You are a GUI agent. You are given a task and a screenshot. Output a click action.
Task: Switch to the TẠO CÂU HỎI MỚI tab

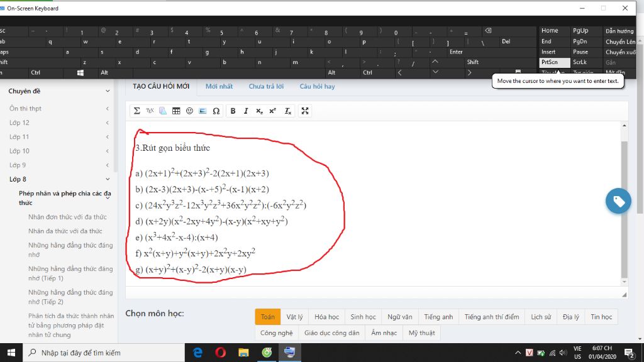point(161,86)
